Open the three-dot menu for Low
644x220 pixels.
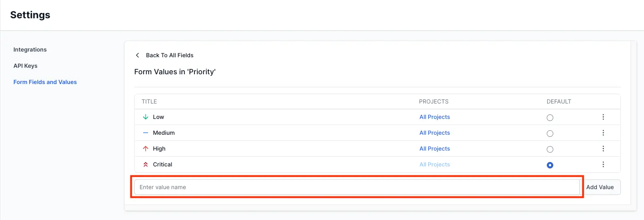[603, 117]
